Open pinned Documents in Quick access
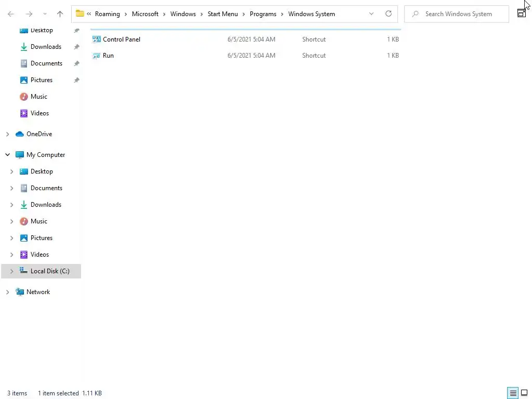532x399 pixels. click(46, 63)
